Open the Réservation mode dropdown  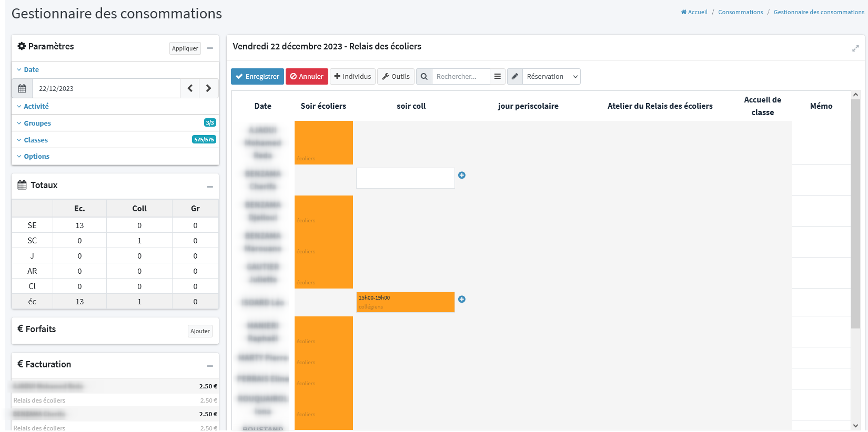click(551, 77)
